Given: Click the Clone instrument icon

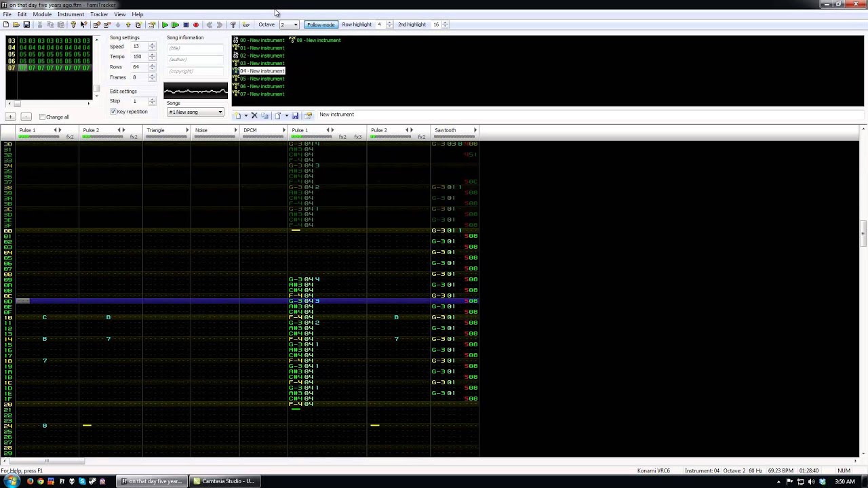Looking at the screenshot, I should (264, 115).
